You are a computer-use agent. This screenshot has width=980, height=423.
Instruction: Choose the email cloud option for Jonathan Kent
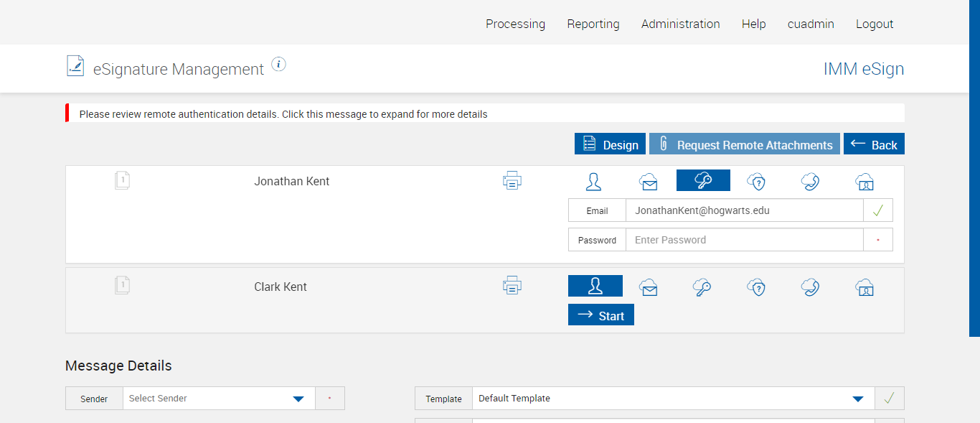(x=649, y=182)
